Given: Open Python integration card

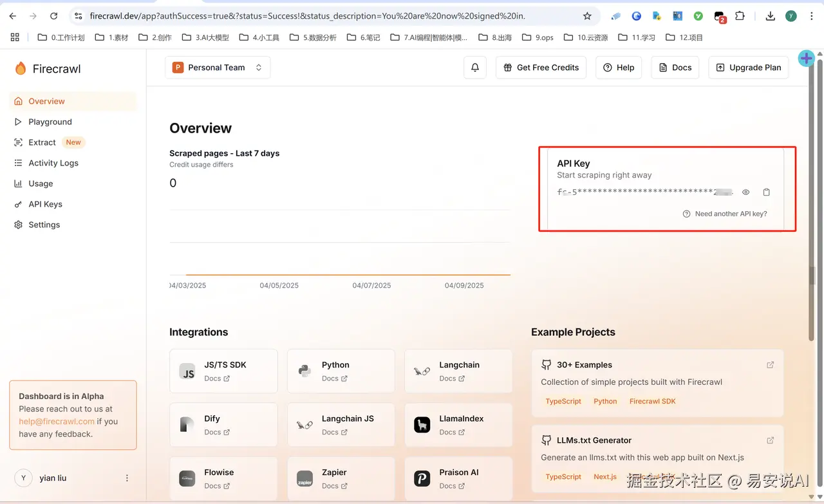Looking at the screenshot, I should [341, 371].
